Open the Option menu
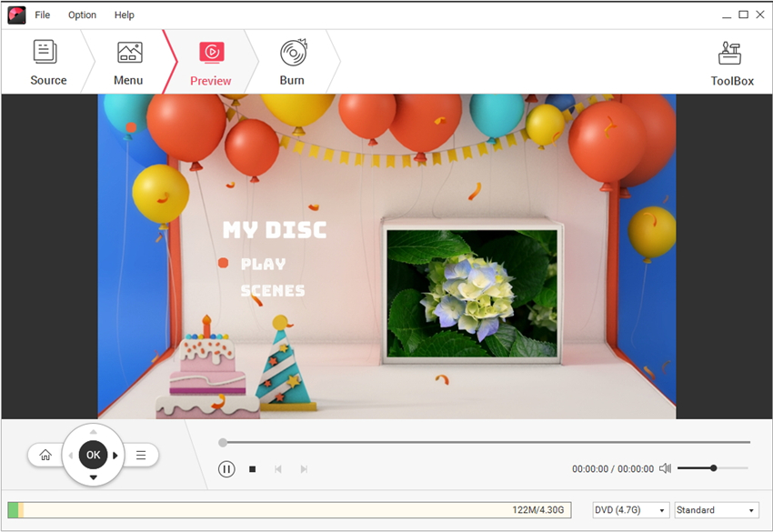Viewport: 773px width, 532px height. pos(82,15)
